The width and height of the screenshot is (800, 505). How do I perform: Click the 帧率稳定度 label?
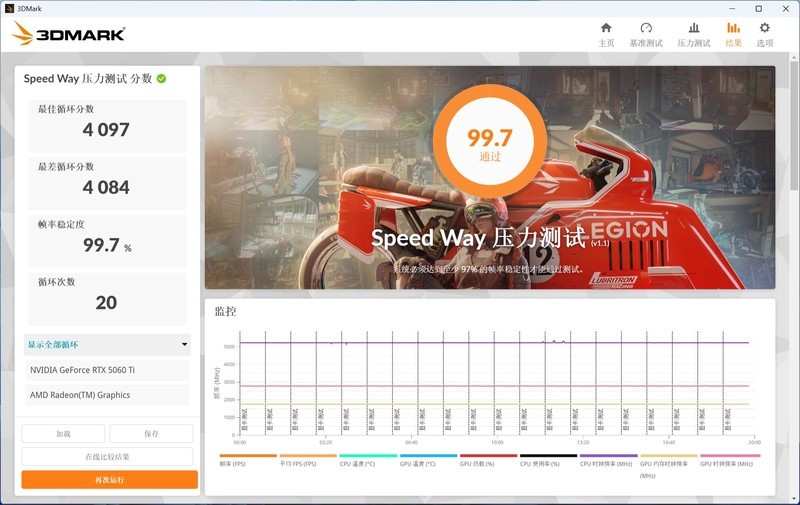tap(61, 224)
